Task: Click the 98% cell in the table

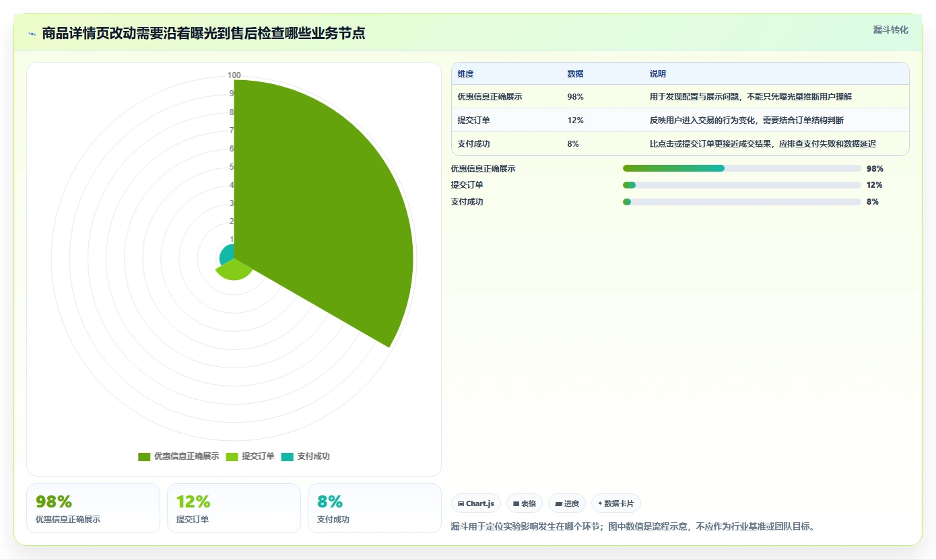Action: pyautogui.click(x=576, y=97)
